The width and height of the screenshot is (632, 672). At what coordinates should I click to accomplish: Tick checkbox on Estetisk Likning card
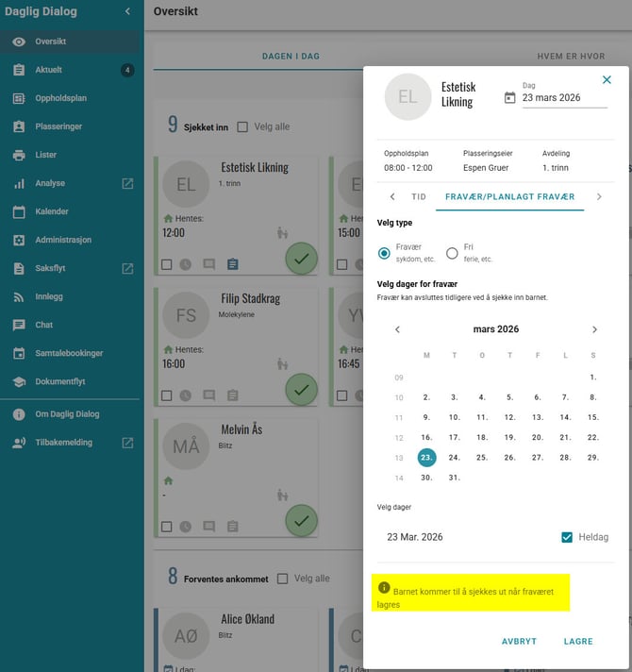click(167, 264)
